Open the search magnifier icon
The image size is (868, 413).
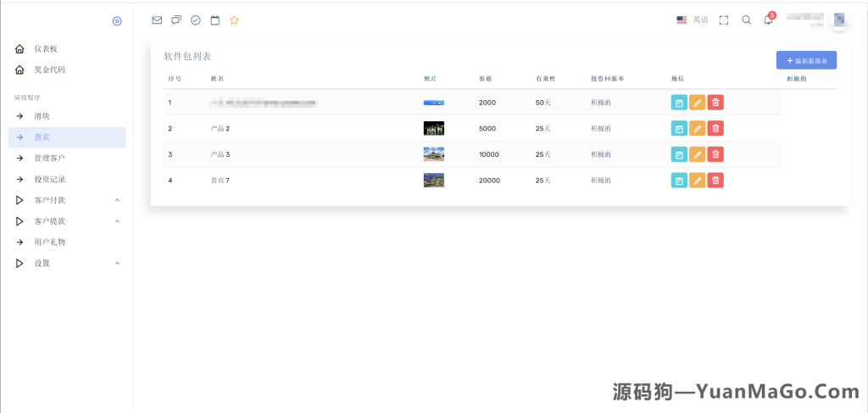(x=746, y=20)
